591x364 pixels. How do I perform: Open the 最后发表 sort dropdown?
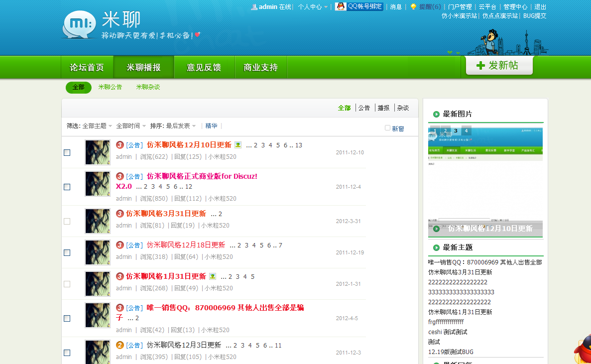coord(181,126)
